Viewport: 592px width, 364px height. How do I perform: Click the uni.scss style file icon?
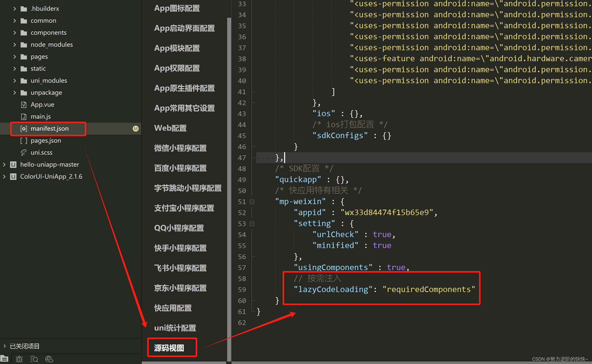pyautogui.click(x=24, y=153)
